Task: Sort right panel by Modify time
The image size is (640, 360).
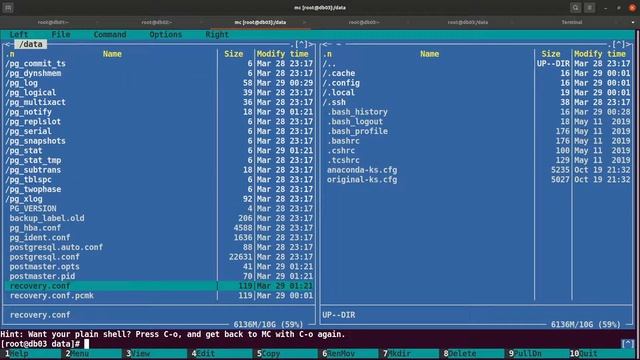Action: pos(600,54)
